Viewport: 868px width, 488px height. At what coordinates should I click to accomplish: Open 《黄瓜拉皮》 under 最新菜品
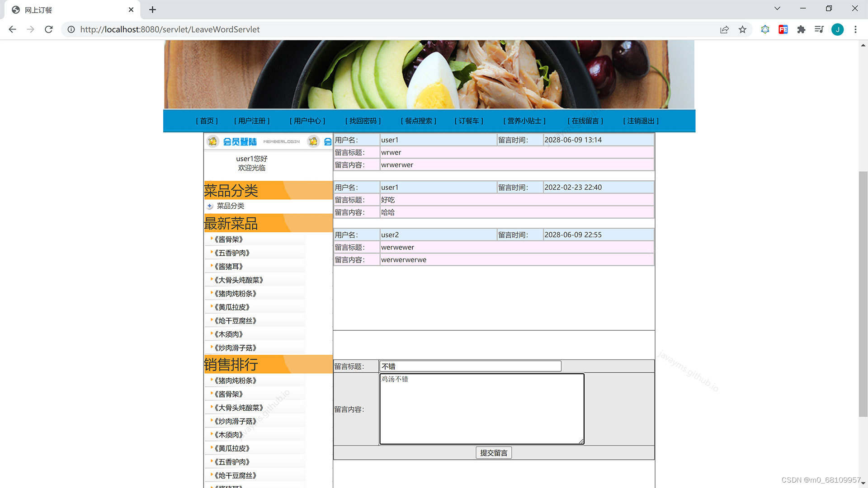pos(232,307)
